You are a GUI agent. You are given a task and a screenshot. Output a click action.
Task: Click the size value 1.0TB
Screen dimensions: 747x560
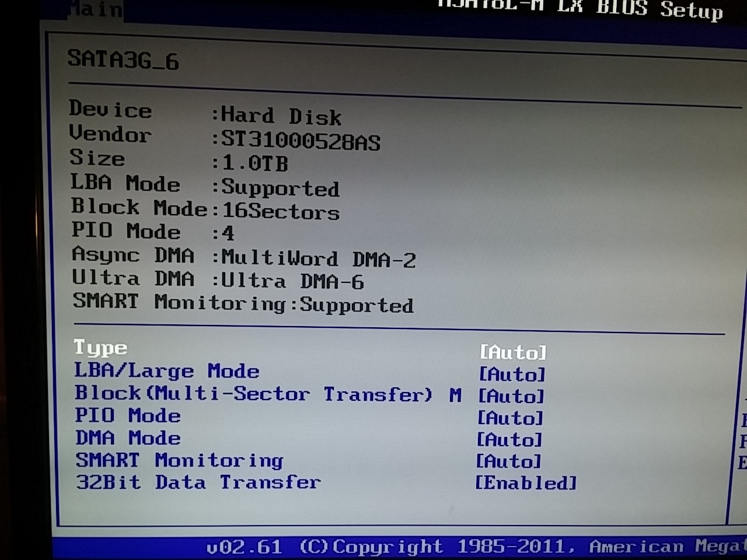coord(255,163)
